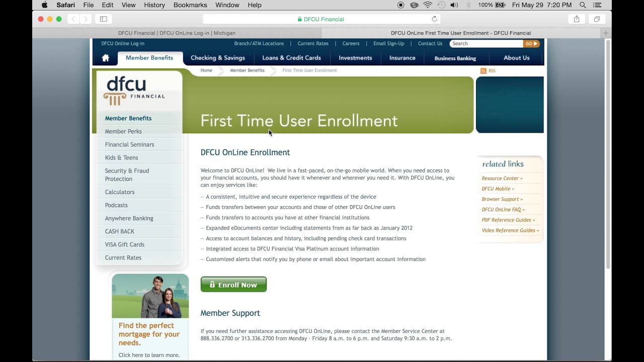The height and width of the screenshot is (362, 644).
Task: Click the DFCU Online Log-in link
Action: coord(123,44)
